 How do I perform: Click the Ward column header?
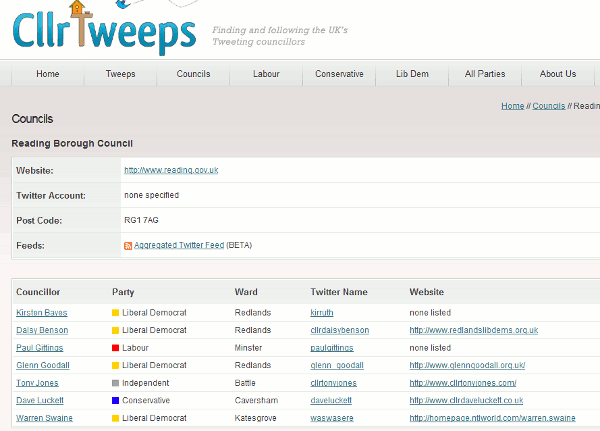pyautogui.click(x=246, y=292)
